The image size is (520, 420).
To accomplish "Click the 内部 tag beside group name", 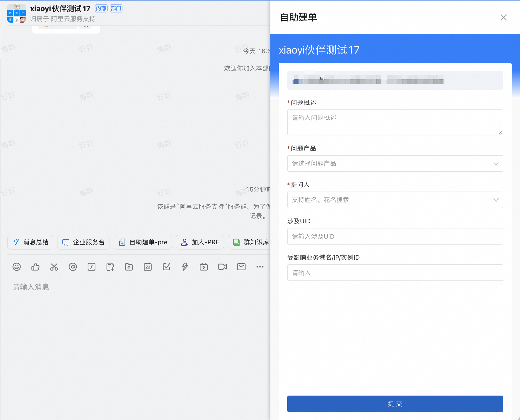I will tap(101, 9).
